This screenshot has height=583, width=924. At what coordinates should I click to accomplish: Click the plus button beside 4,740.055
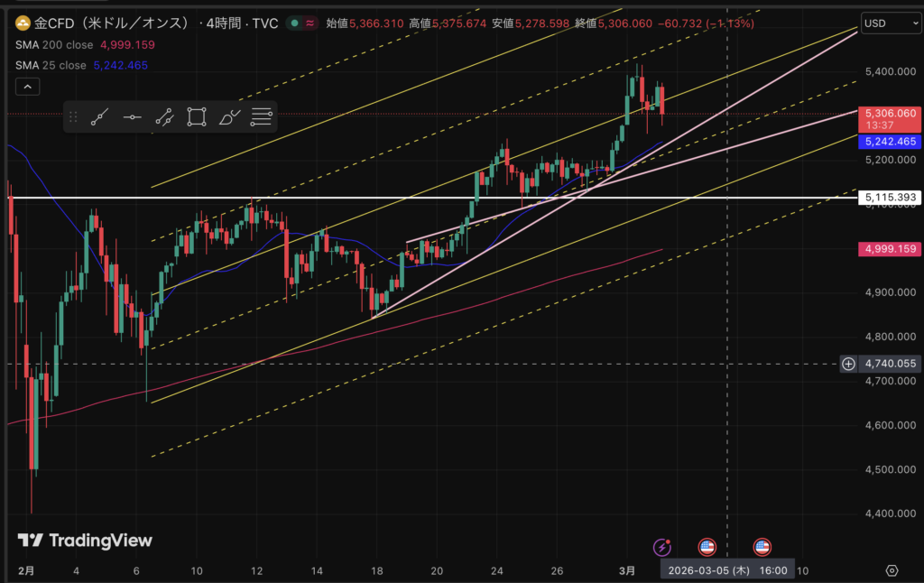(x=848, y=364)
